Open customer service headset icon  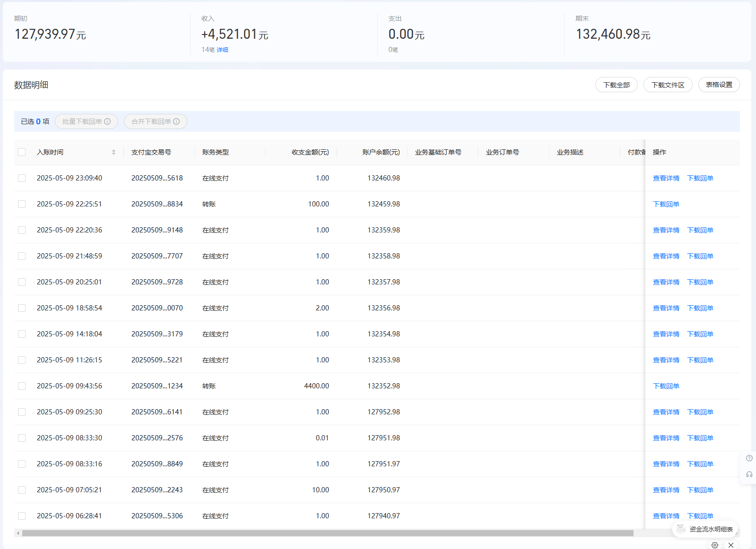749,474
